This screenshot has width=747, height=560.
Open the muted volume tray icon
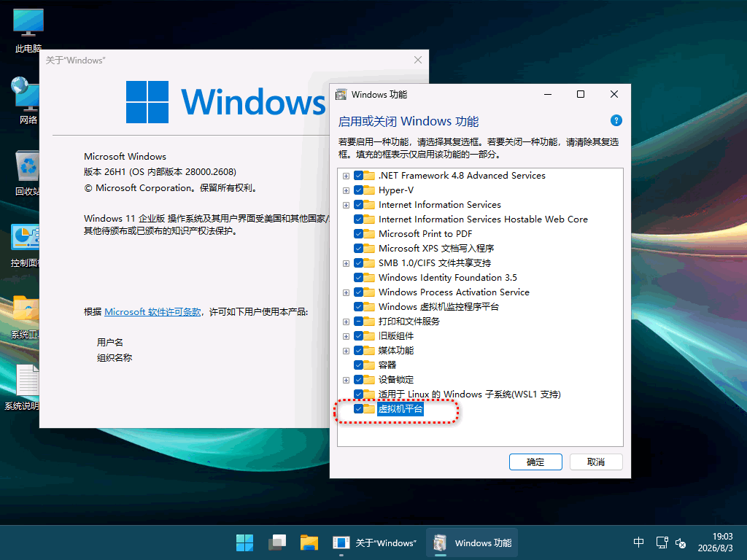point(681,542)
